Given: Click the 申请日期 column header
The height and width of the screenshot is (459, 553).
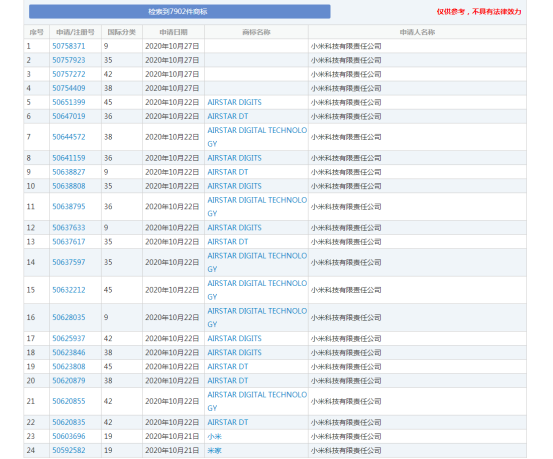Looking at the screenshot, I should click(x=174, y=32).
